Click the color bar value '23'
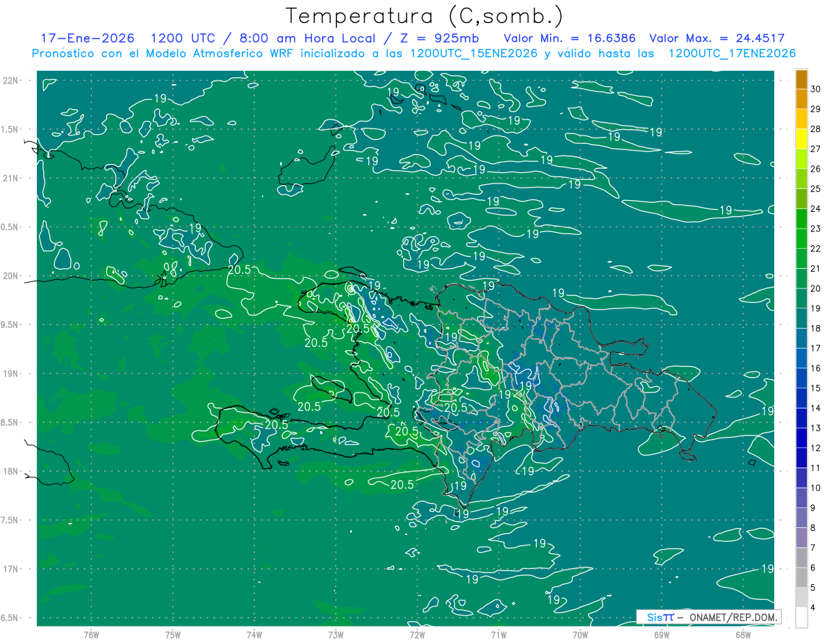 [816, 229]
